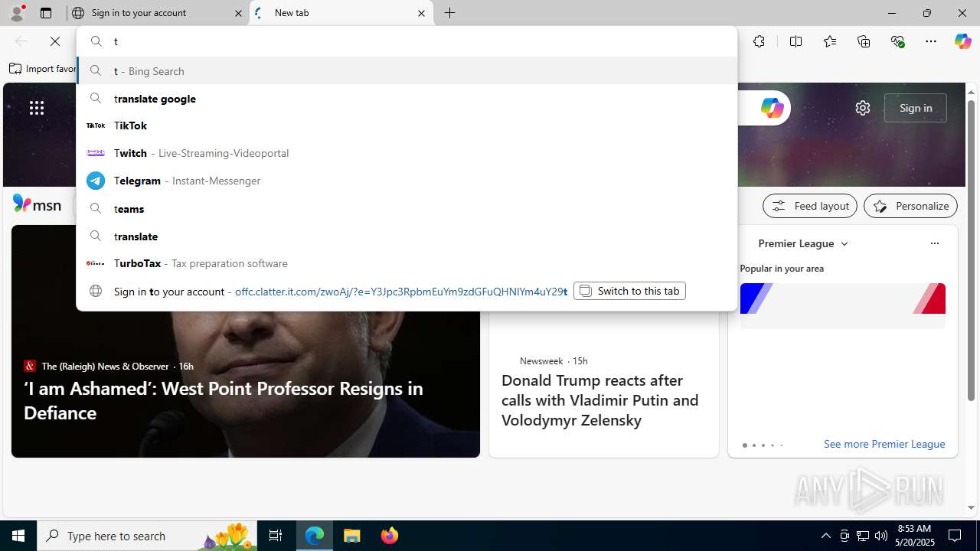This screenshot has height=551, width=980.
Task: Click 'Switch to this tab' button
Action: tap(629, 291)
